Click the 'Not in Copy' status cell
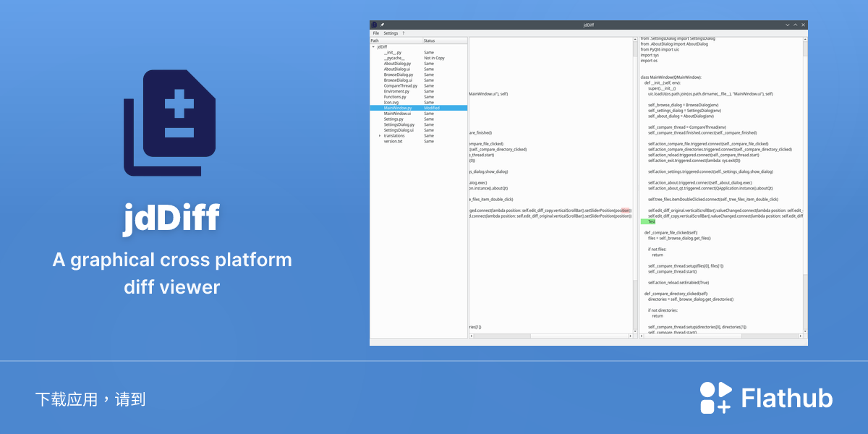This screenshot has height=434, width=868. click(434, 58)
